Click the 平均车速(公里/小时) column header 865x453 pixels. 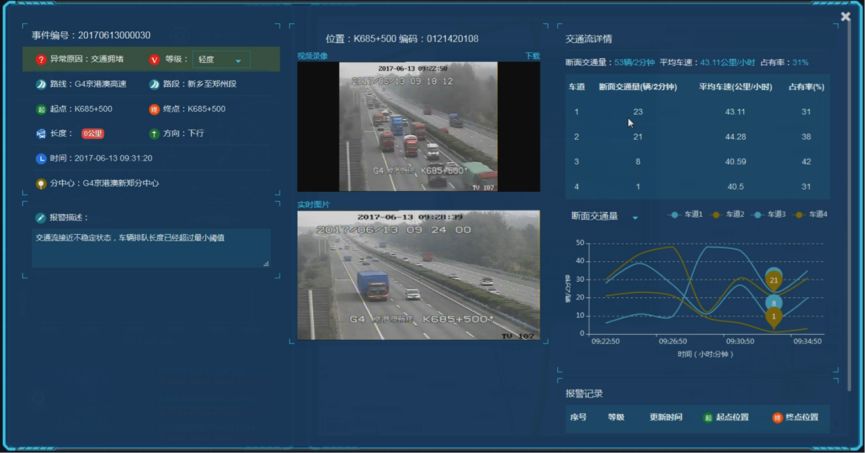coord(735,87)
